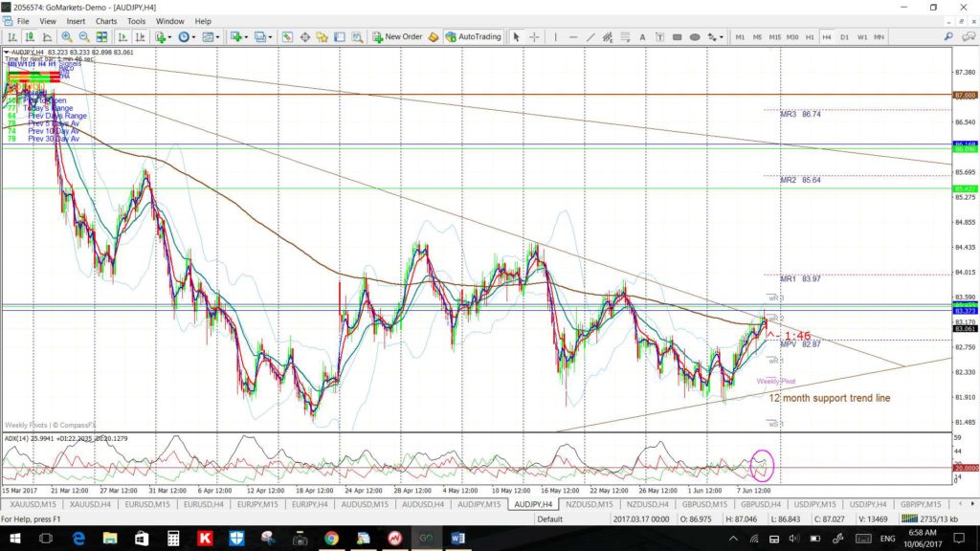The height and width of the screenshot is (551, 980).
Task: Click the search magnifier icon
Action: pos(947,36)
